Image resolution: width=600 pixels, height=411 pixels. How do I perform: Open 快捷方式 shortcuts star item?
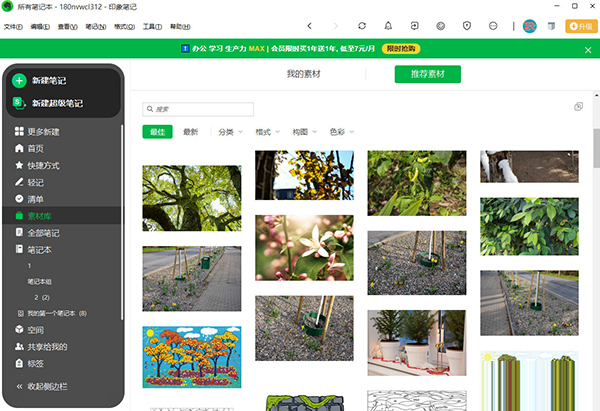click(x=43, y=165)
